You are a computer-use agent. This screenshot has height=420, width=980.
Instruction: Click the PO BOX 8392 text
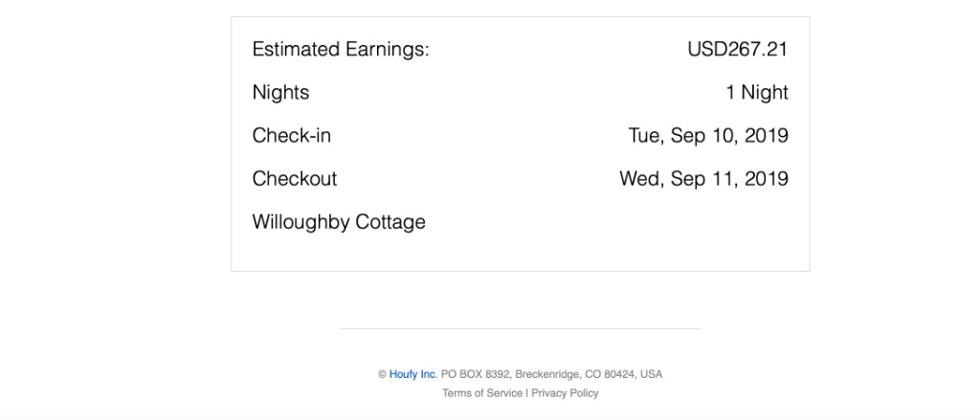[x=476, y=375]
